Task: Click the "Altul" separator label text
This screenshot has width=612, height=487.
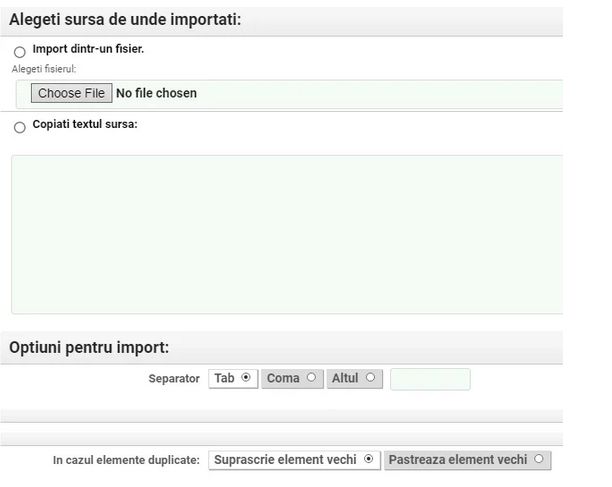Action: coord(345,378)
